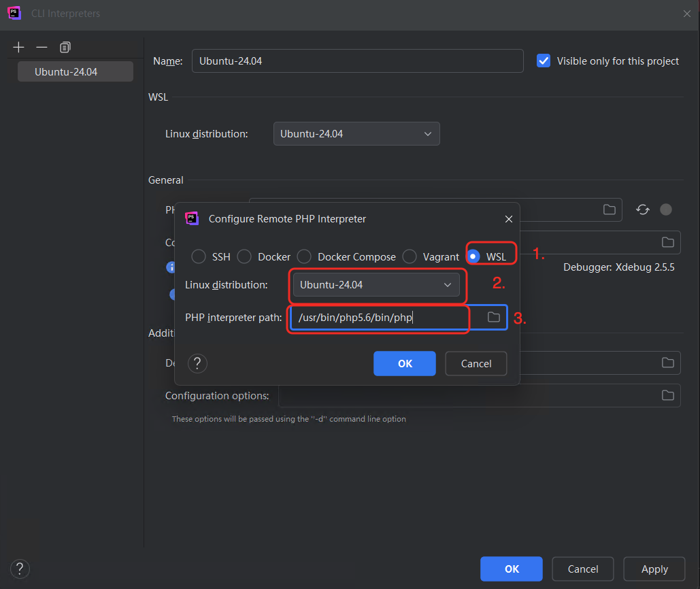The height and width of the screenshot is (589, 700).
Task: Click the Apply button
Action: pyautogui.click(x=654, y=569)
